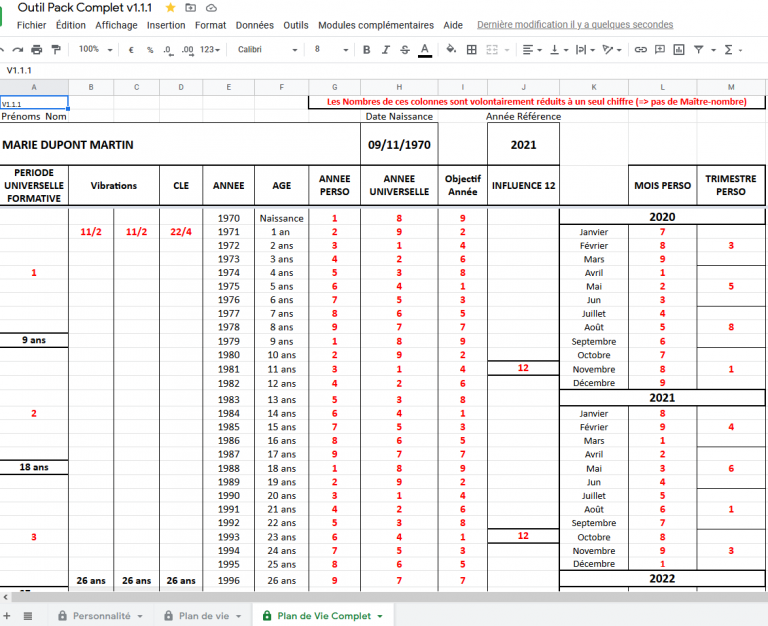Select the paint format tool
This screenshot has height=626, width=768.
tap(57, 49)
